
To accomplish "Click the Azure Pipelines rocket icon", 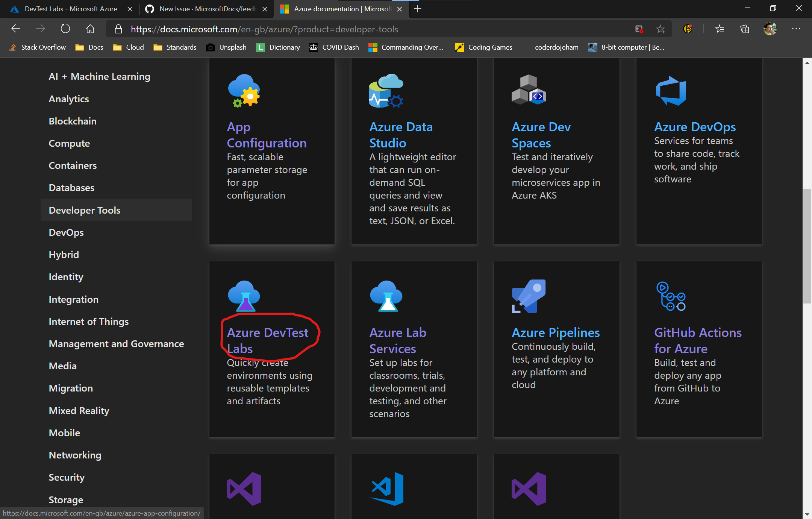I will pyautogui.click(x=529, y=296).
